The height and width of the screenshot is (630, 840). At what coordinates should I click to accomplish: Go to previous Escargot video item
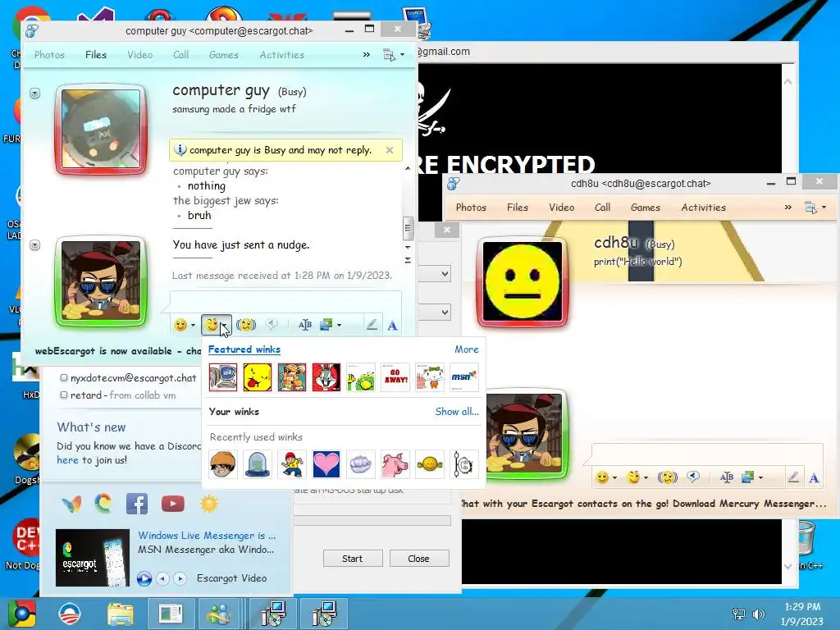pos(163,578)
